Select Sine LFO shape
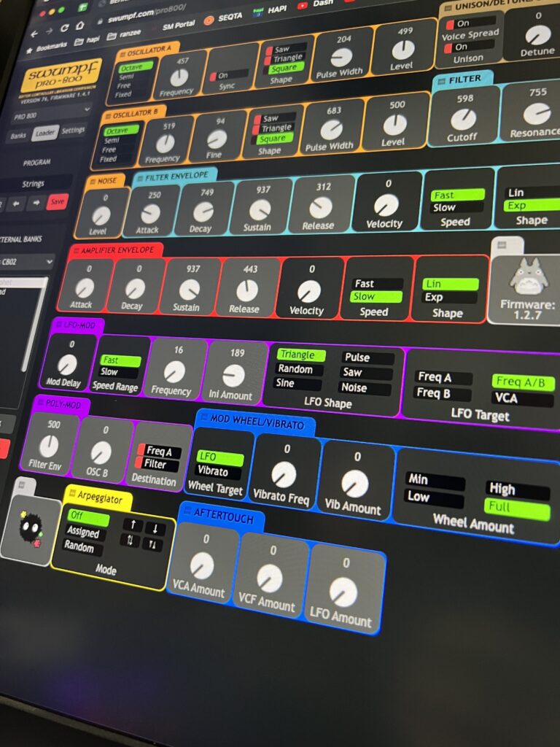This screenshot has width=560, height=747. tap(298, 383)
